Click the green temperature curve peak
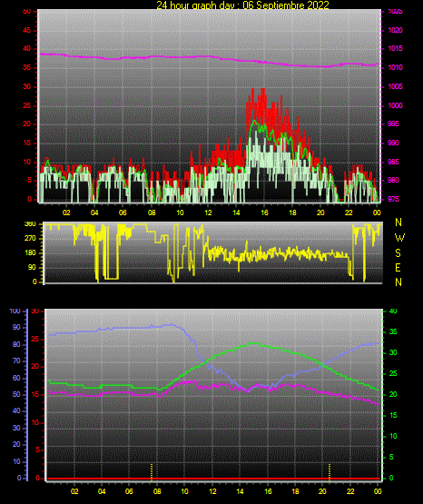 pos(254,343)
